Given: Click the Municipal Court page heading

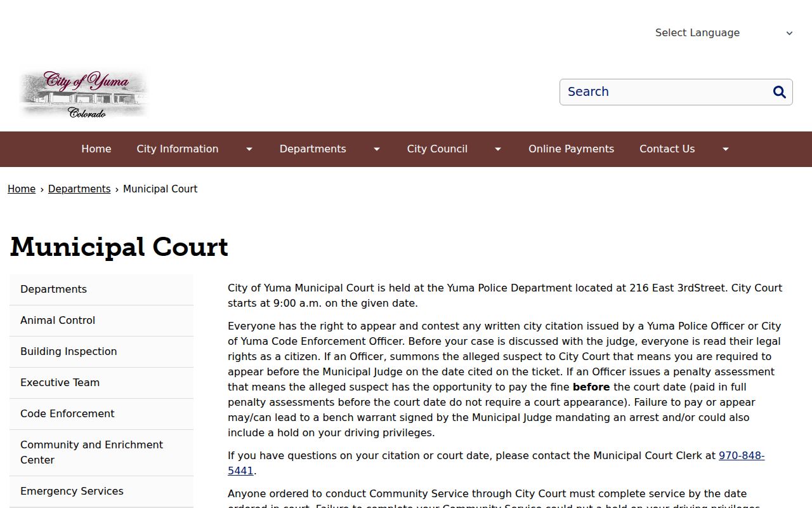Looking at the screenshot, I should (x=119, y=247).
